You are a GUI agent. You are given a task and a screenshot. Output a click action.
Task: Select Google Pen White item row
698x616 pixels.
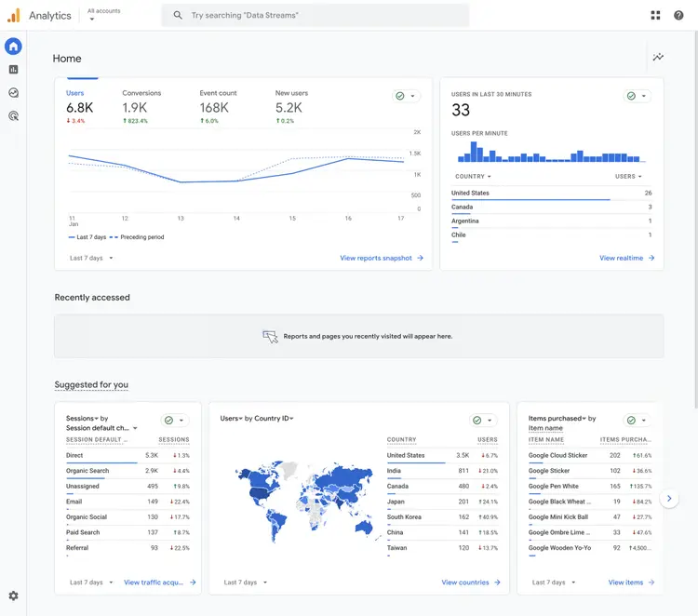tap(590, 487)
